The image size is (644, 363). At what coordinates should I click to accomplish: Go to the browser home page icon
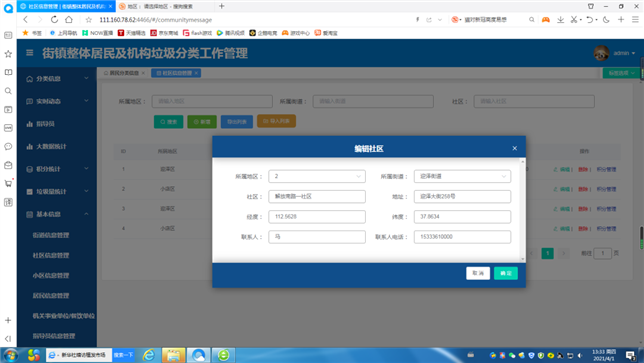[x=69, y=19]
